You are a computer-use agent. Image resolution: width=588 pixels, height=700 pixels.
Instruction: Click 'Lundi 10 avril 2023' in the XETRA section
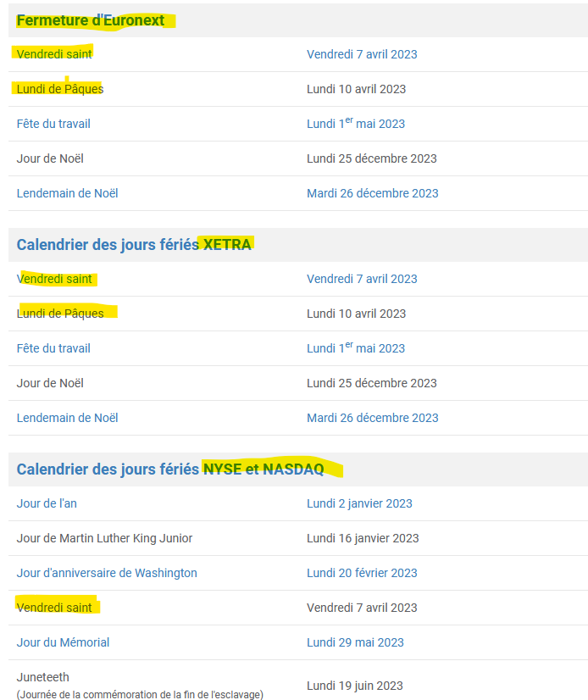356,314
